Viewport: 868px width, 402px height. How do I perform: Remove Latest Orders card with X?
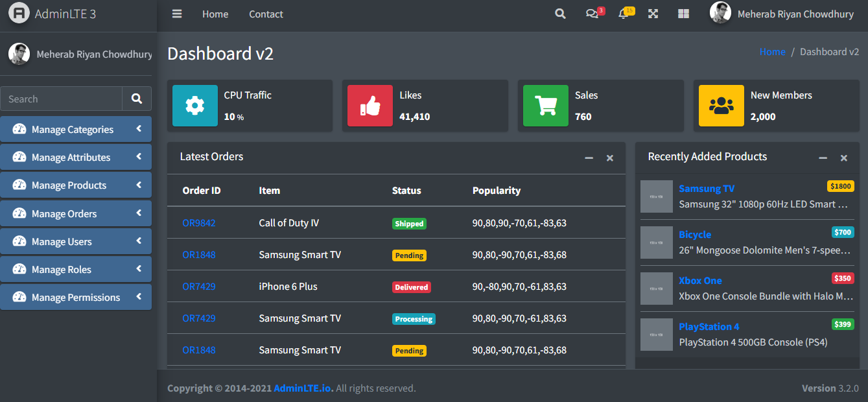pos(610,158)
